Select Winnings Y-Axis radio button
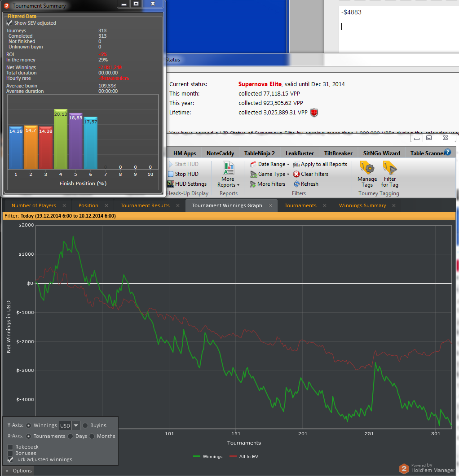 pos(29,426)
